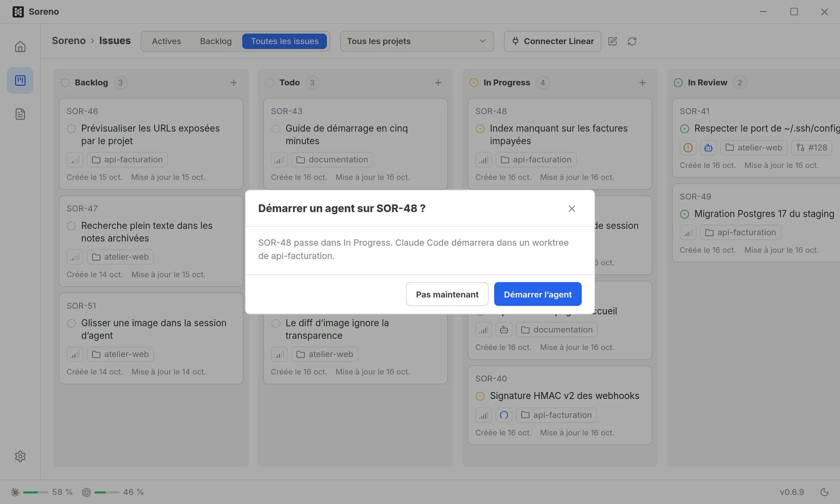Click the v0.6.9 version label
This screenshot has width=840, height=504.
click(792, 492)
